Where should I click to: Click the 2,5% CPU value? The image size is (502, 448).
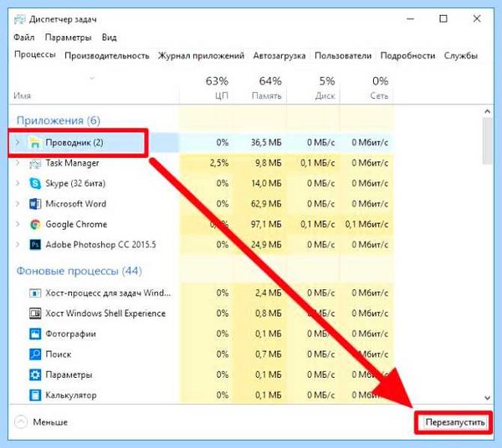(219, 163)
